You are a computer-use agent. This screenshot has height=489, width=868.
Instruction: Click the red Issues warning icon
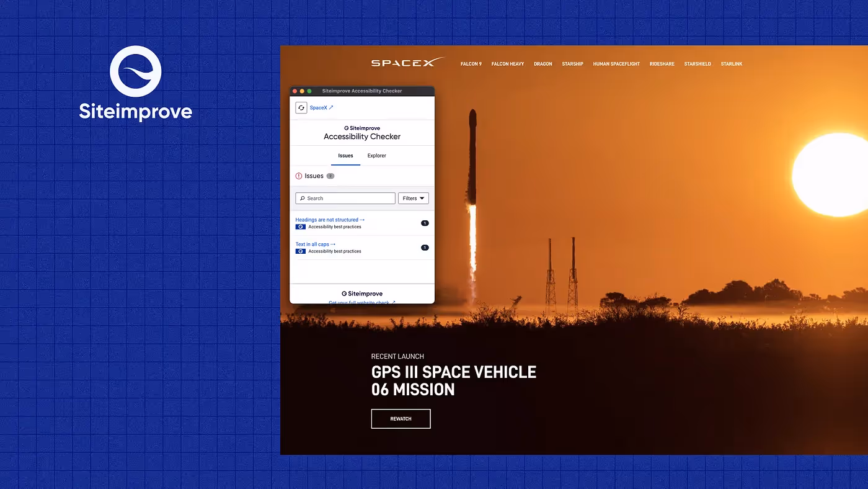coord(299,176)
